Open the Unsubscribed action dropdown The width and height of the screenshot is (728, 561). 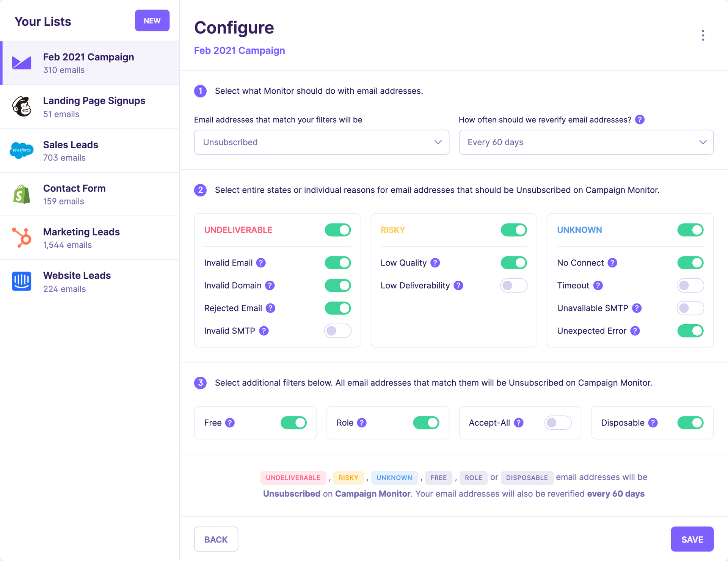coord(322,142)
